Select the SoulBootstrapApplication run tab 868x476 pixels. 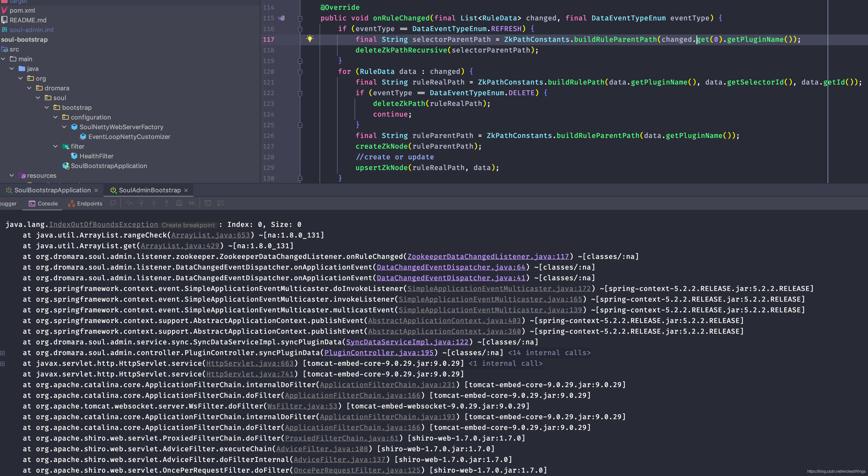point(52,190)
